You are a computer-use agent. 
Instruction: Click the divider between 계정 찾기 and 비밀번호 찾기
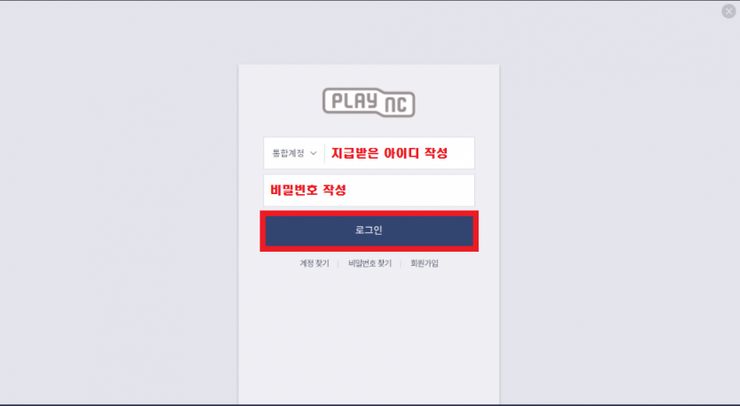338,263
